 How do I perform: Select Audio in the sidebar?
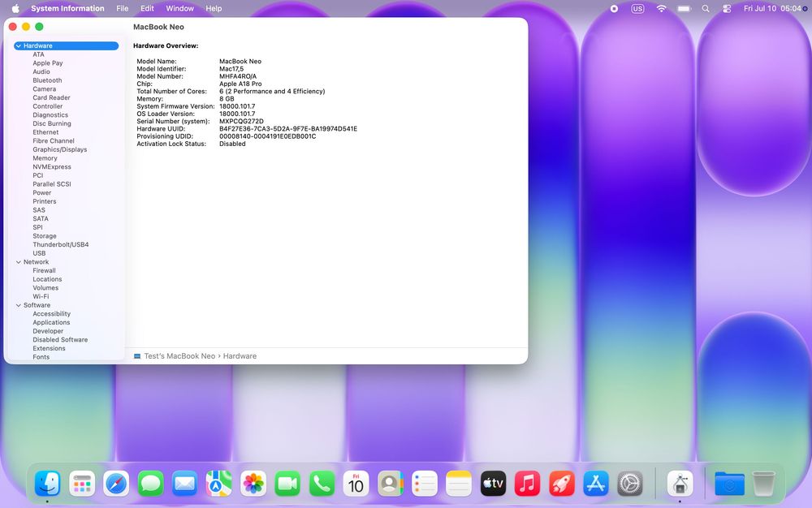(x=41, y=71)
